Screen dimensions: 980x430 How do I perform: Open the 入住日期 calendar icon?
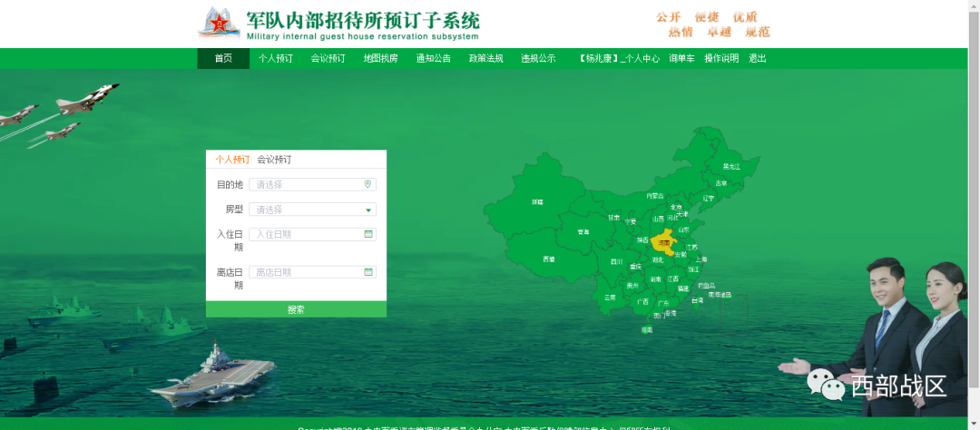367,234
